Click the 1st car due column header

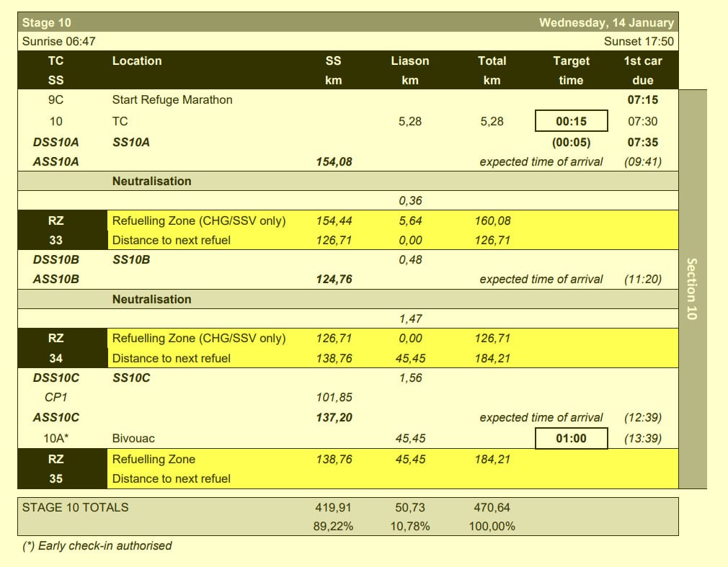point(642,71)
